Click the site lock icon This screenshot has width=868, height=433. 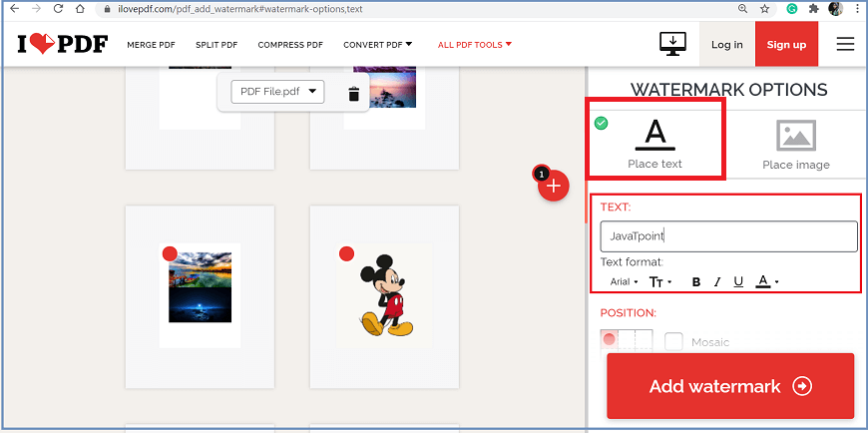pos(108,9)
